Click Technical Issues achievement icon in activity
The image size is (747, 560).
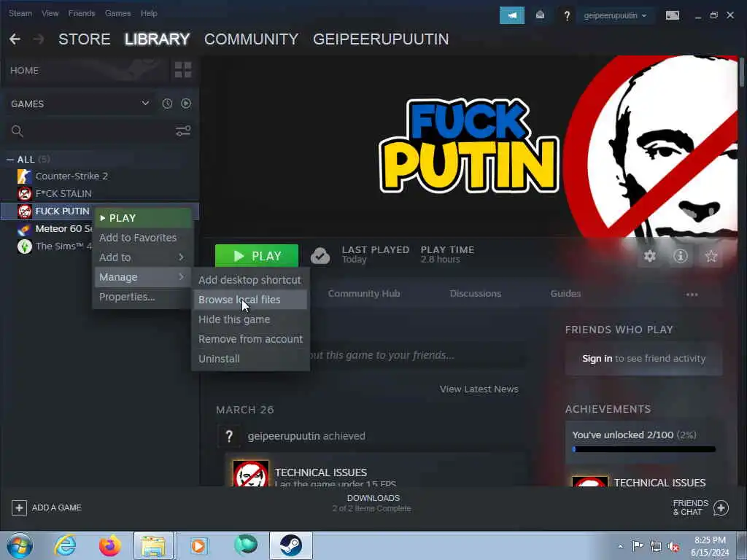coord(251,473)
